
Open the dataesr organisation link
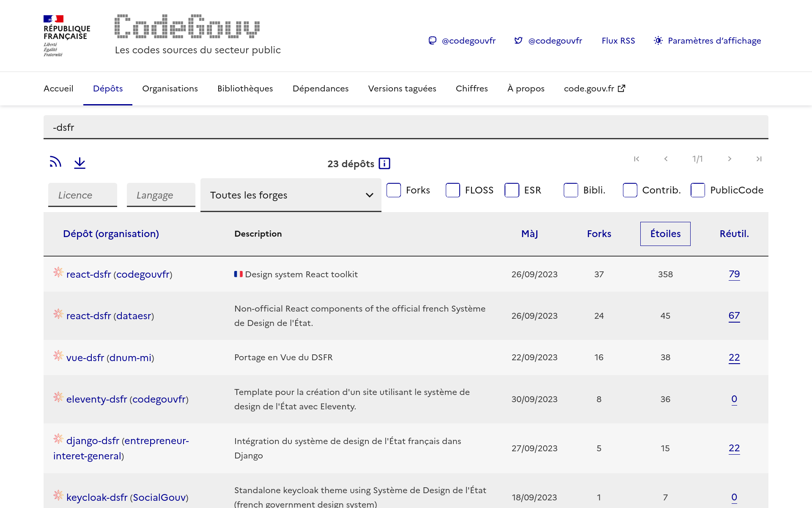click(134, 316)
